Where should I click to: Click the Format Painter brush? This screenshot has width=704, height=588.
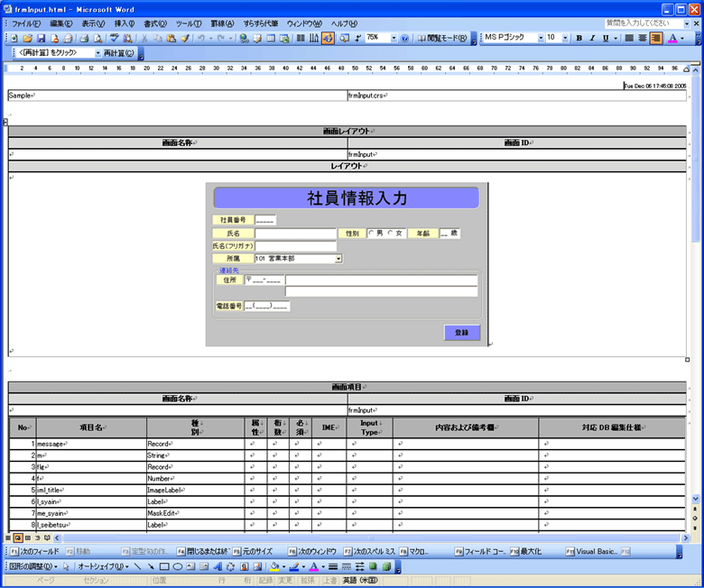tap(184, 39)
